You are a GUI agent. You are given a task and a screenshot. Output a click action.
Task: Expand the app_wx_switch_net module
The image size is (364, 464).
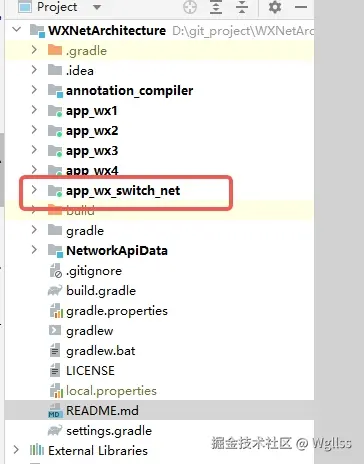click(34, 190)
